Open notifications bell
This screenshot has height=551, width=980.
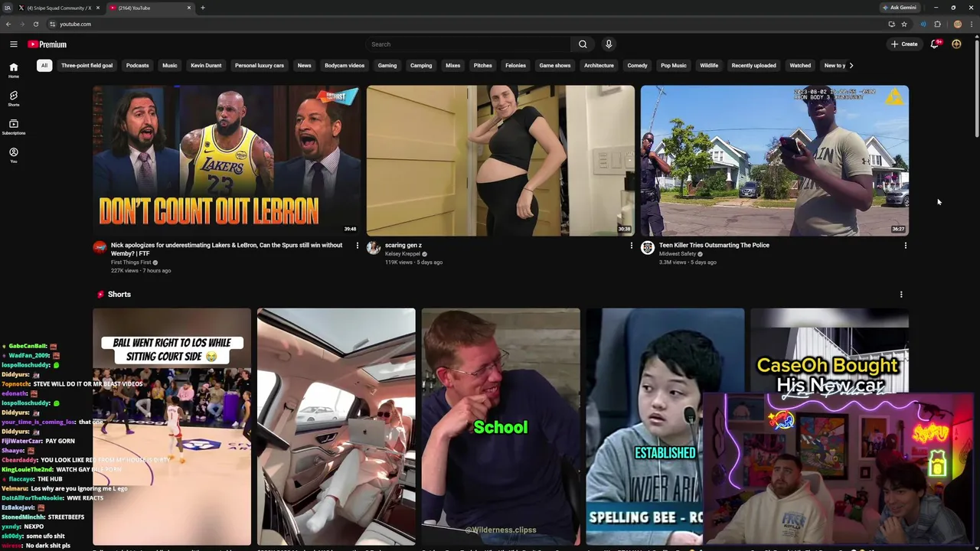tap(935, 44)
